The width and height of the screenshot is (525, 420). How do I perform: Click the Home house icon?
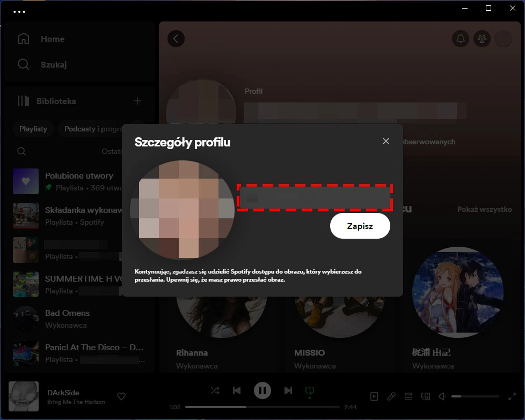(24, 39)
